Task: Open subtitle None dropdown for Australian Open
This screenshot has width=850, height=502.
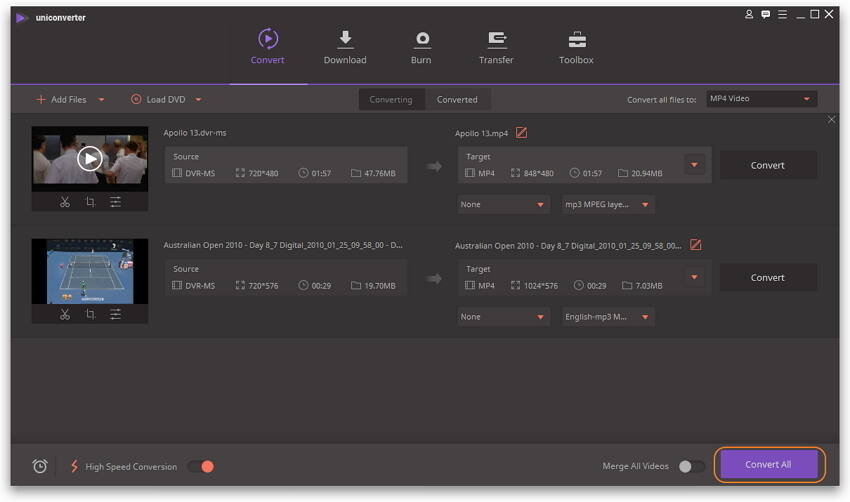Action: coord(503,317)
